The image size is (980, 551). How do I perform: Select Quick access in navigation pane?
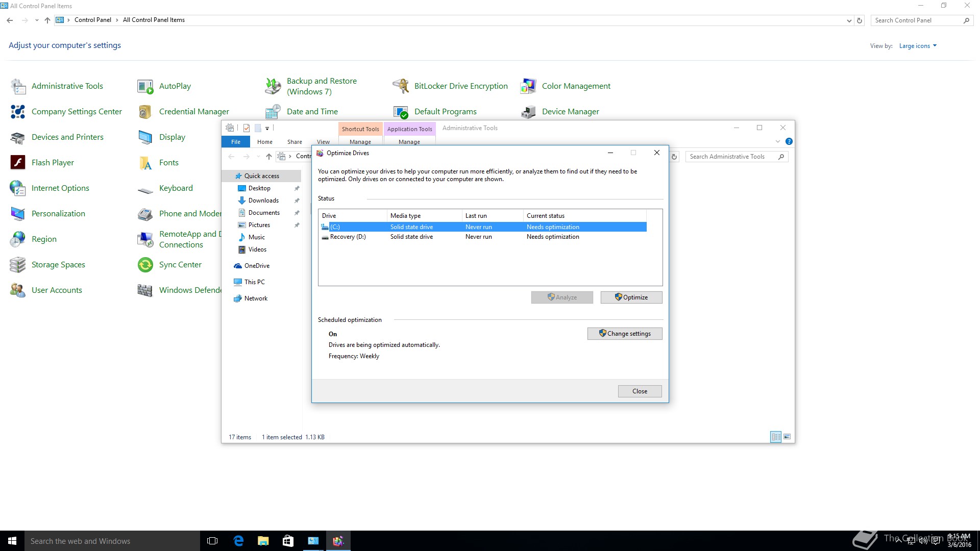pyautogui.click(x=261, y=176)
